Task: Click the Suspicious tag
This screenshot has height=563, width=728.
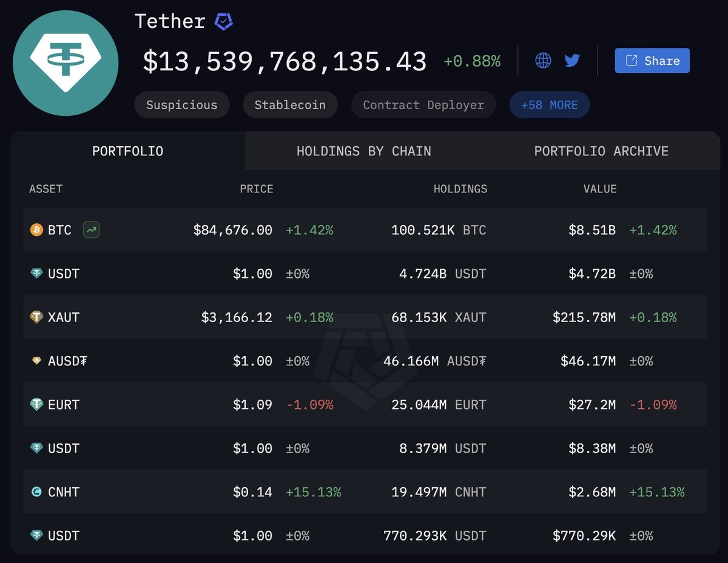Action: pyautogui.click(x=181, y=105)
